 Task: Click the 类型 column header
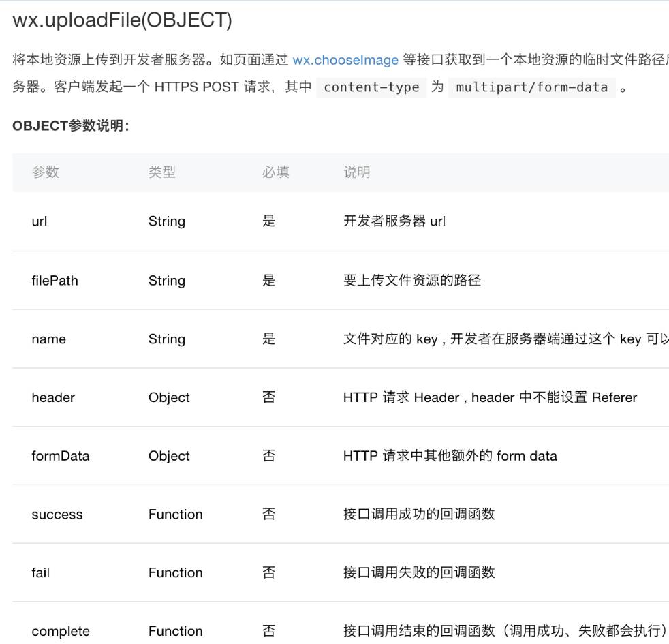point(162,172)
